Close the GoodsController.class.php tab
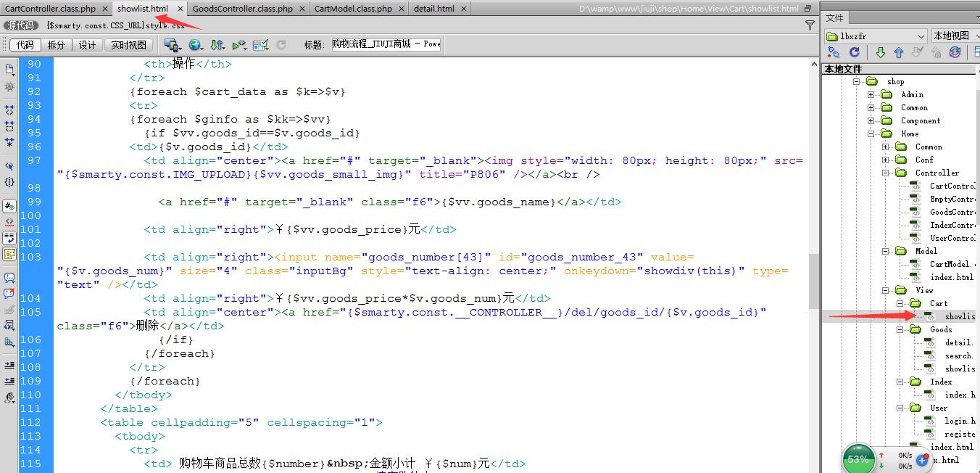The height and width of the screenshot is (473, 980). [x=303, y=9]
